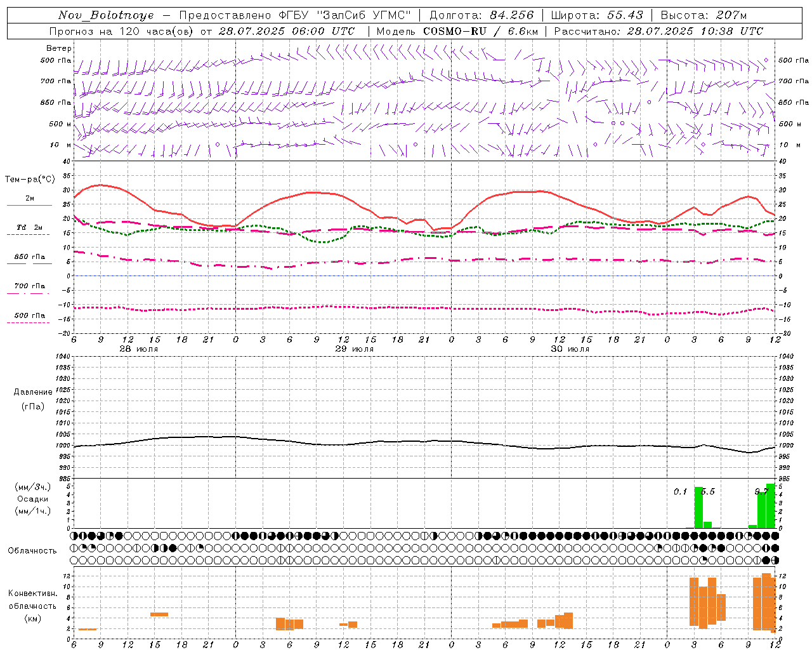Click the dash-dot 700 гПа temperature legend line
This screenshot has width=812, height=650.
[x=28, y=293]
